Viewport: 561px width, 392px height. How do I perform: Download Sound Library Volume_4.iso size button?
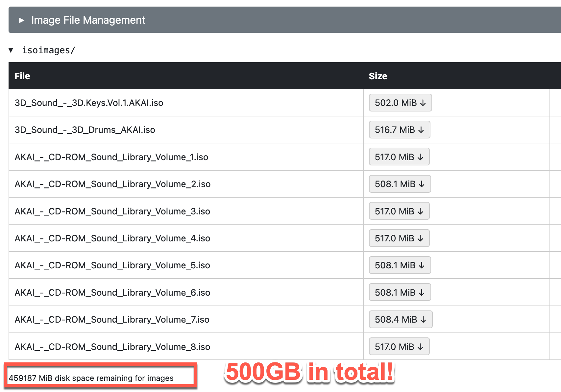pos(399,238)
